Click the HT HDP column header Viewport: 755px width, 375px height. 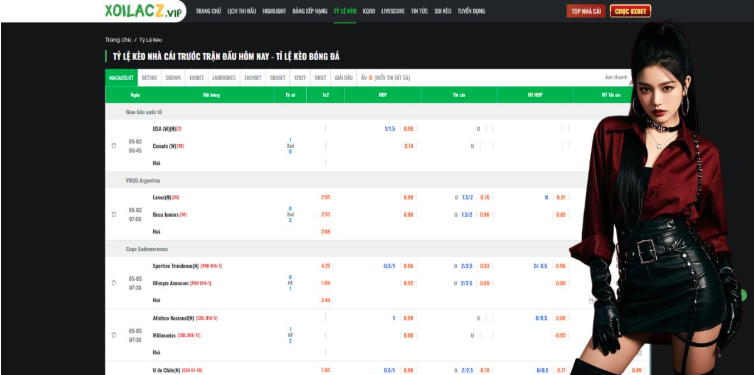click(535, 95)
